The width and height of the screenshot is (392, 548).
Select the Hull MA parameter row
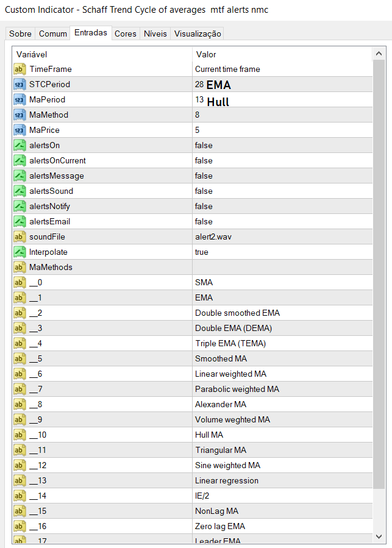[x=209, y=435]
